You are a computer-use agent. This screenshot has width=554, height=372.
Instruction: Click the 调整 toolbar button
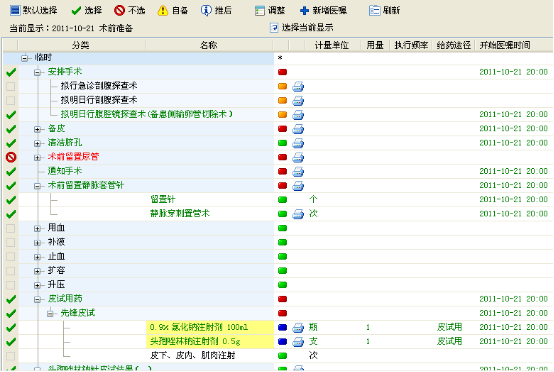click(x=270, y=10)
